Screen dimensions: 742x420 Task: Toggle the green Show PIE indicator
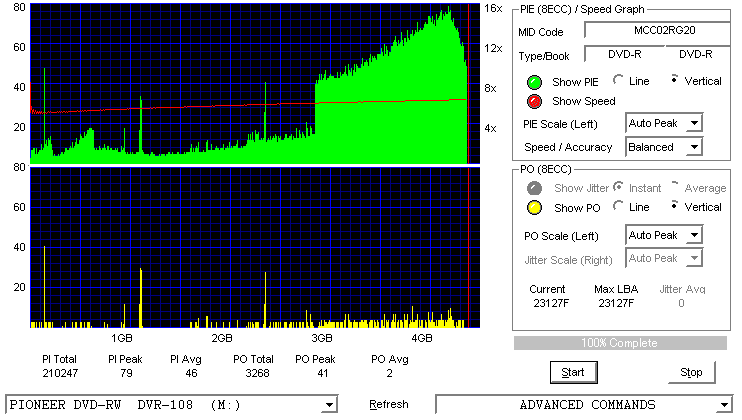coord(534,82)
